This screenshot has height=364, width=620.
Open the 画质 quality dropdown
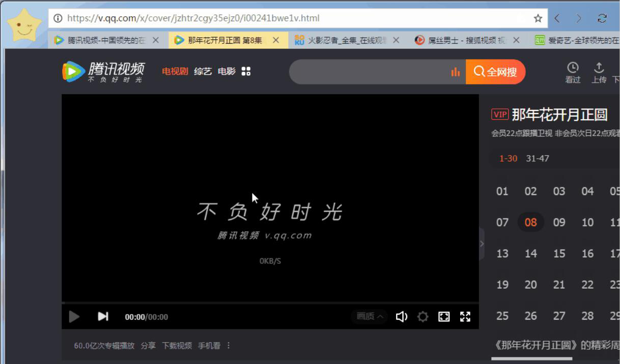[x=369, y=316]
